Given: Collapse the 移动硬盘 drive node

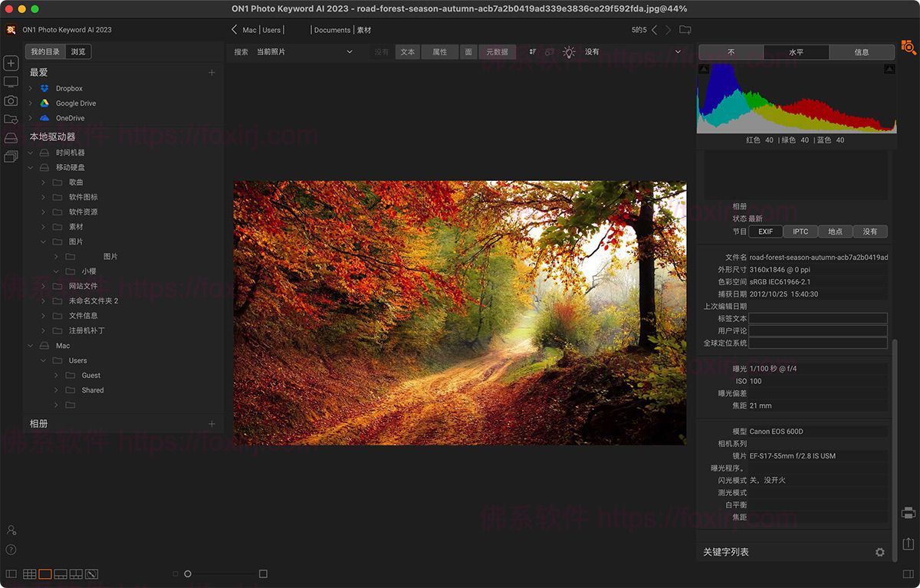Looking at the screenshot, I should (x=31, y=167).
